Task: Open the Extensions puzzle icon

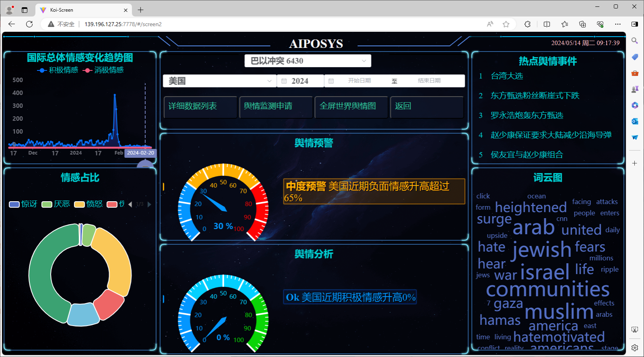Action: coord(527,24)
